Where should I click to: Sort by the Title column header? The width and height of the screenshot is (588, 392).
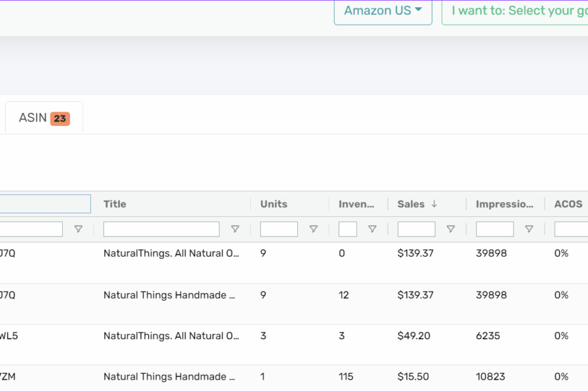coord(115,204)
